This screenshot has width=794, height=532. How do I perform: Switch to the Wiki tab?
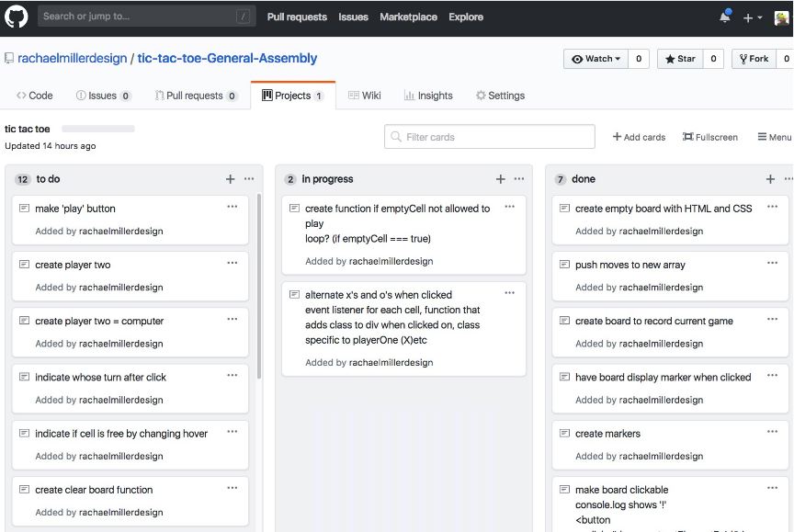pyautogui.click(x=365, y=96)
